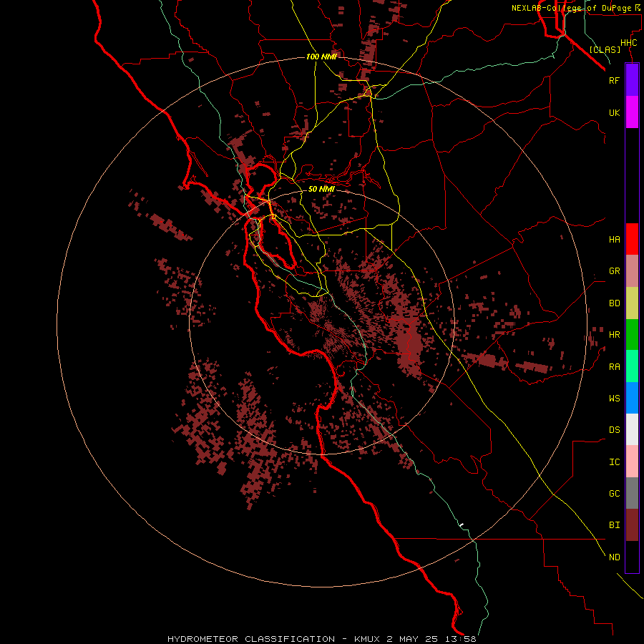Click the 100 NMI range ring label
This screenshot has height=644, width=644.
click(321, 57)
